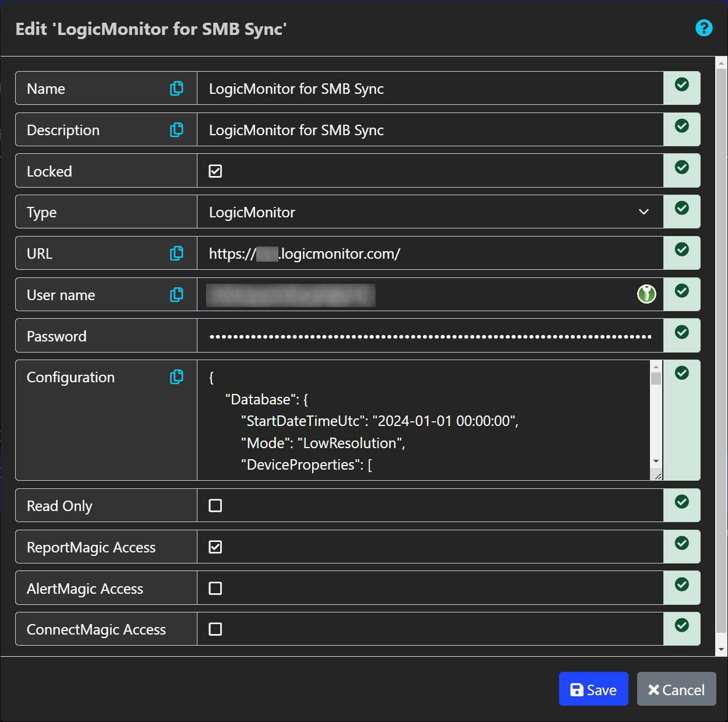Click into the Password field
Image resolution: width=728 pixels, height=722 pixels.
[430, 336]
